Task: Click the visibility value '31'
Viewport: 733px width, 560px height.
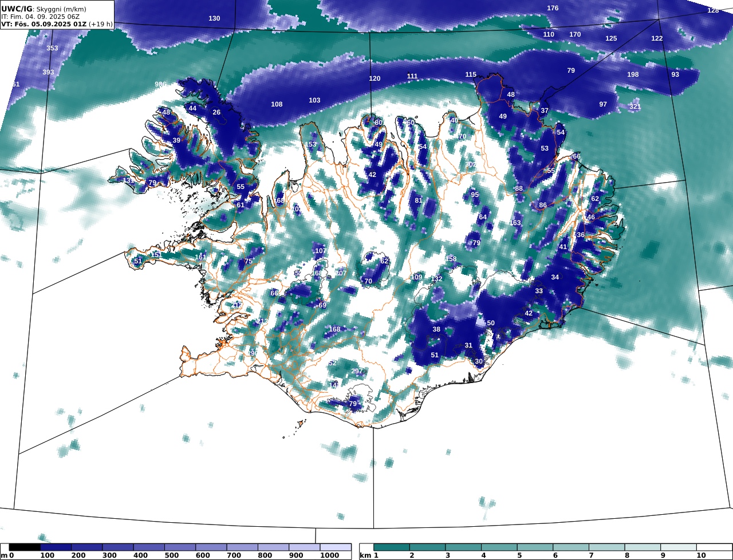Action: click(468, 345)
